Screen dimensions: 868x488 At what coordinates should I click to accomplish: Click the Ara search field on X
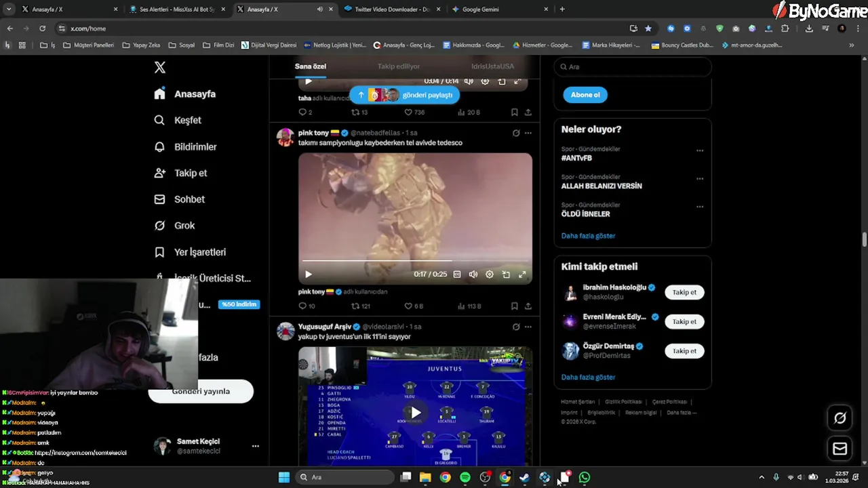click(x=632, y=66)
